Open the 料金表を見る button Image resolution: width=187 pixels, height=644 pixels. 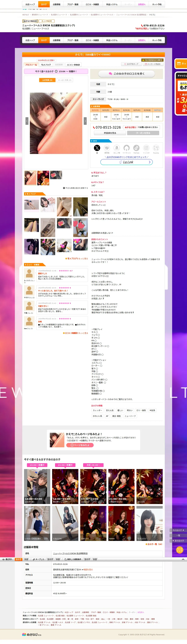click(x=110, y=133)
